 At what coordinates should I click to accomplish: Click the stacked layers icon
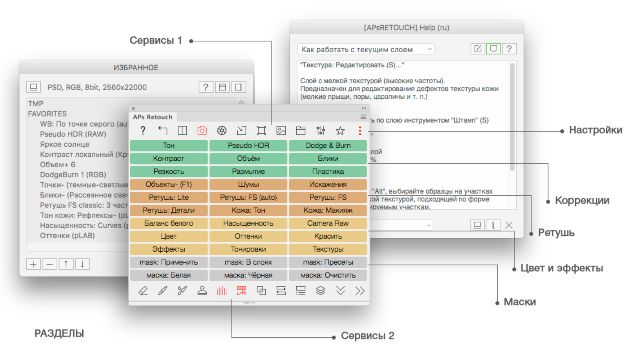[321, 291]
